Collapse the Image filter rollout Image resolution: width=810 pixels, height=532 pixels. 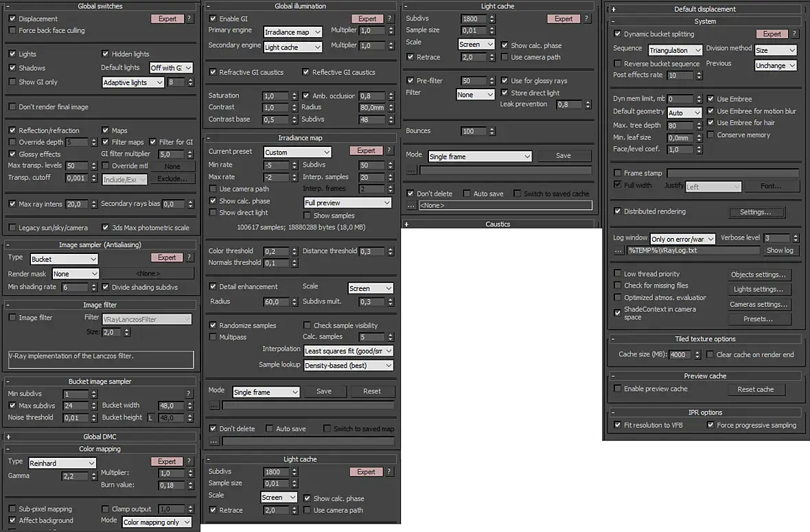tap(8, 305)
